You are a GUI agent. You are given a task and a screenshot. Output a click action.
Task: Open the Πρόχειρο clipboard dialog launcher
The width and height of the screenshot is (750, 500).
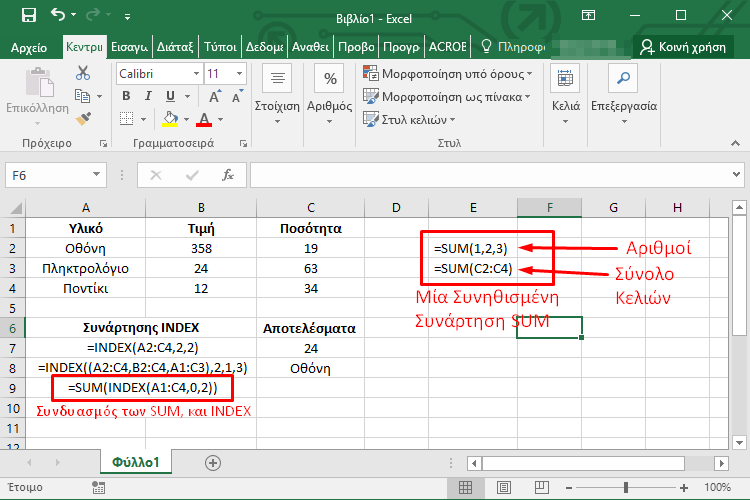[103, 143]
